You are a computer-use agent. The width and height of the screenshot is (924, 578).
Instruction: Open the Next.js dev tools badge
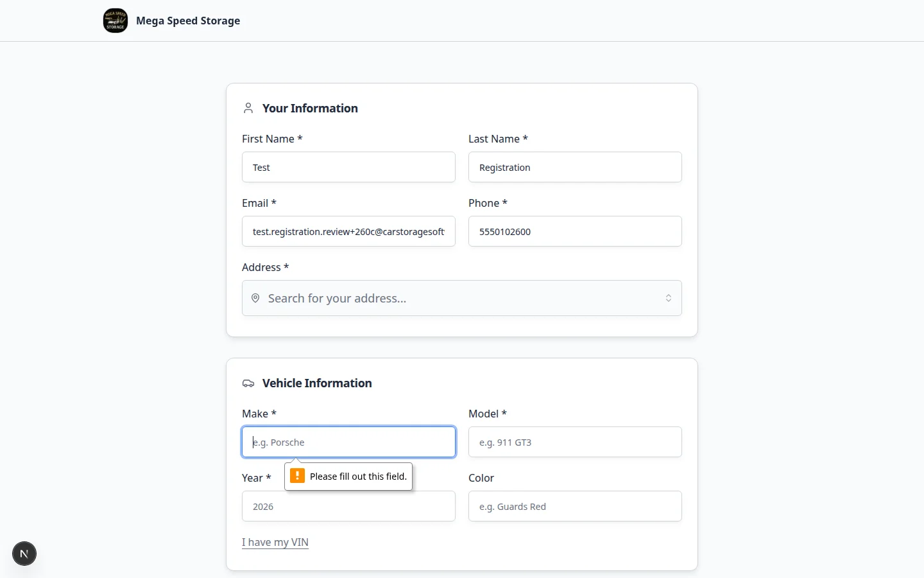[24, 554]
